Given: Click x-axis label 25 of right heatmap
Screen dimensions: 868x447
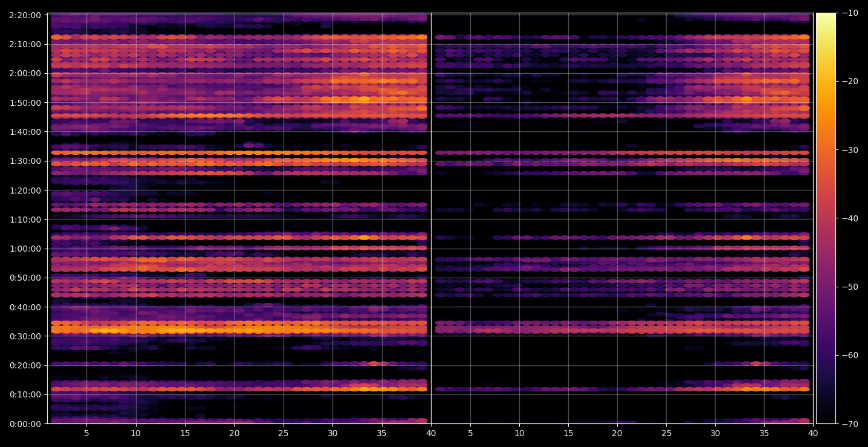Looking at the screenshot, I should coord(666,433).
